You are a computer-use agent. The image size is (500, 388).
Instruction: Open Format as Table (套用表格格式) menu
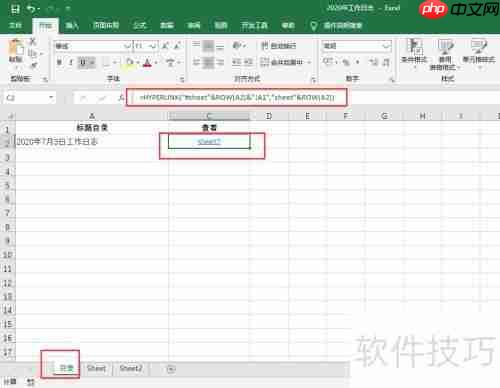[445, 54]
